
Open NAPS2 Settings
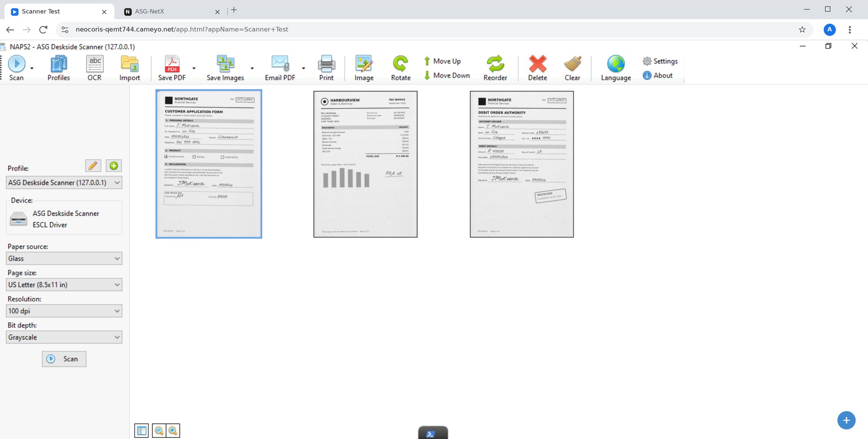(660, 61)
